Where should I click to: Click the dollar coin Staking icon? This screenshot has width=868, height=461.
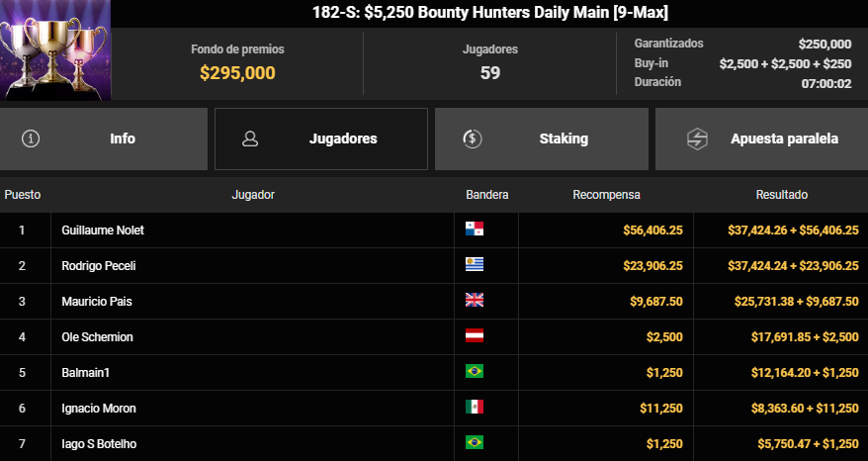click(473, 138)
